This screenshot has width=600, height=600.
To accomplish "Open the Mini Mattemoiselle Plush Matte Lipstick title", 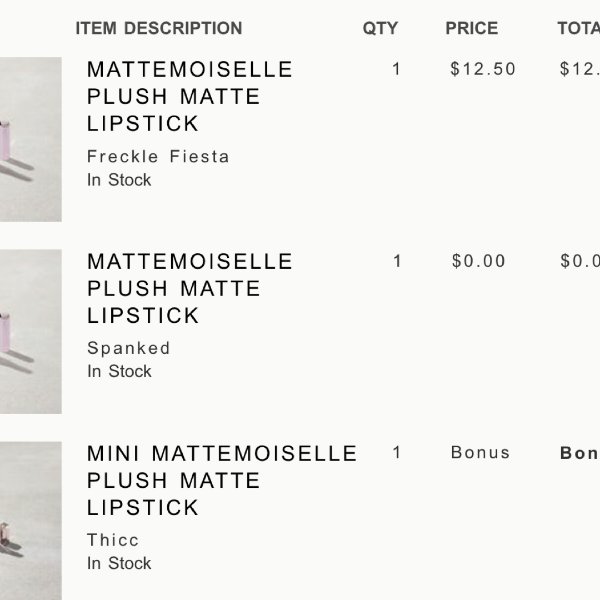I will pos(222,481).
